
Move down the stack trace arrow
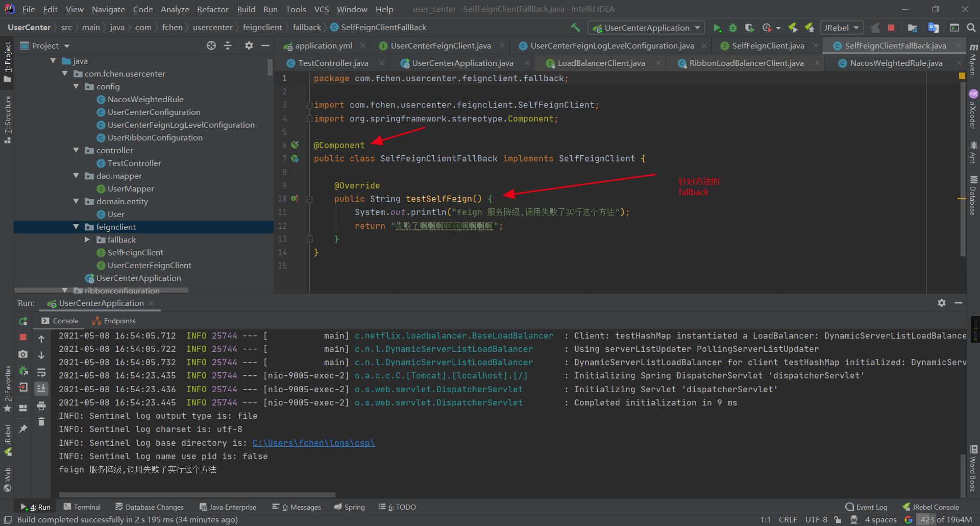[x=41, y=355]
